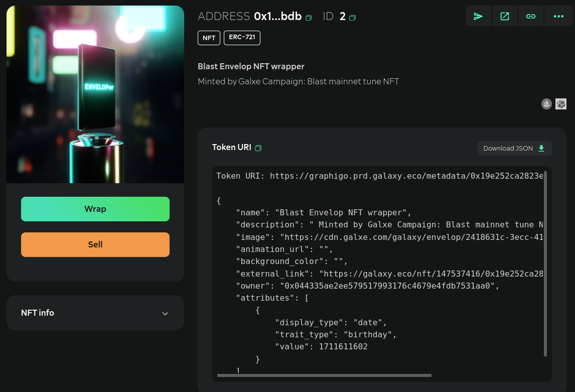Click the address text 0x1...bdb
Image resolution: width=575 pixels, height=392 pixels.
click(277, 17)
